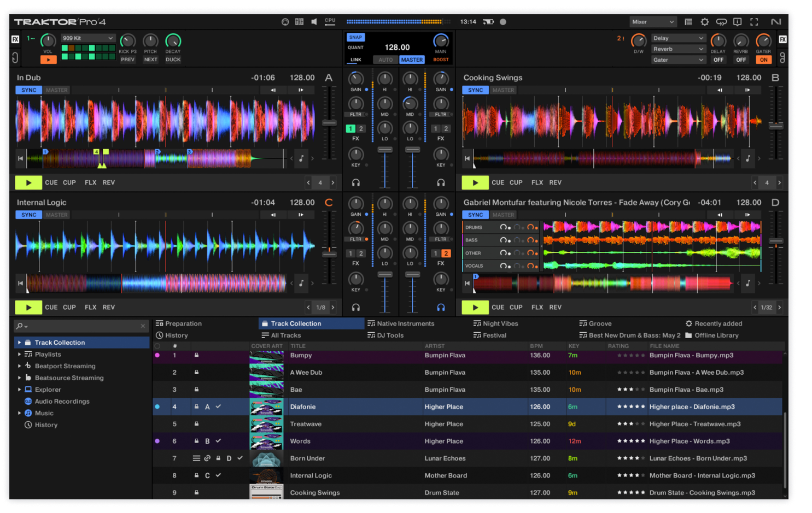The image size is (812, 513).
Task: Open the Offline Library favorite
Action: coord(712,335)
